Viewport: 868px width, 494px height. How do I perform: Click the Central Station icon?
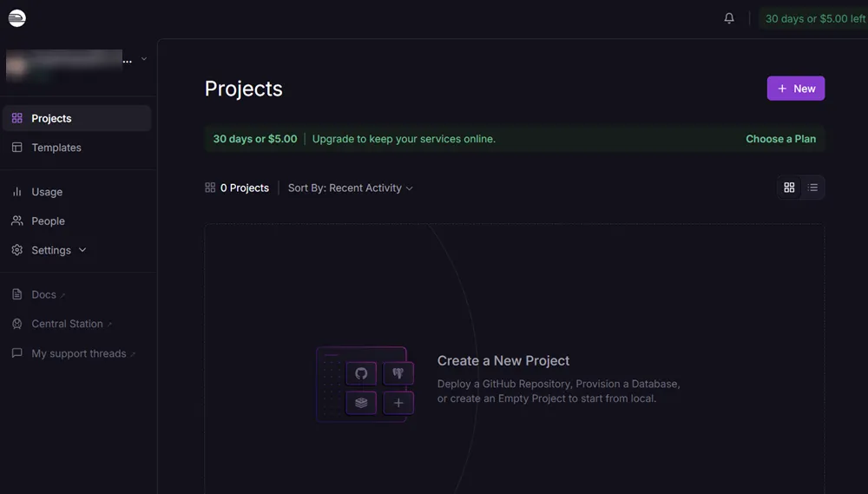click(17, 324)
